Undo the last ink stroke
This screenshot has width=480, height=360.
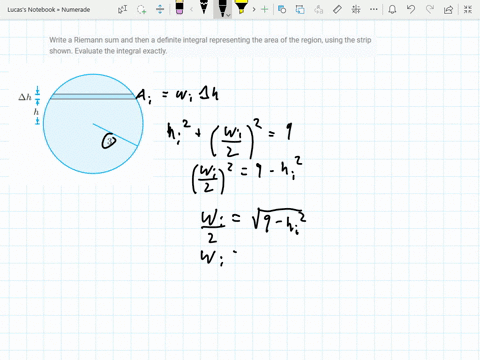(x=411, y=9)
